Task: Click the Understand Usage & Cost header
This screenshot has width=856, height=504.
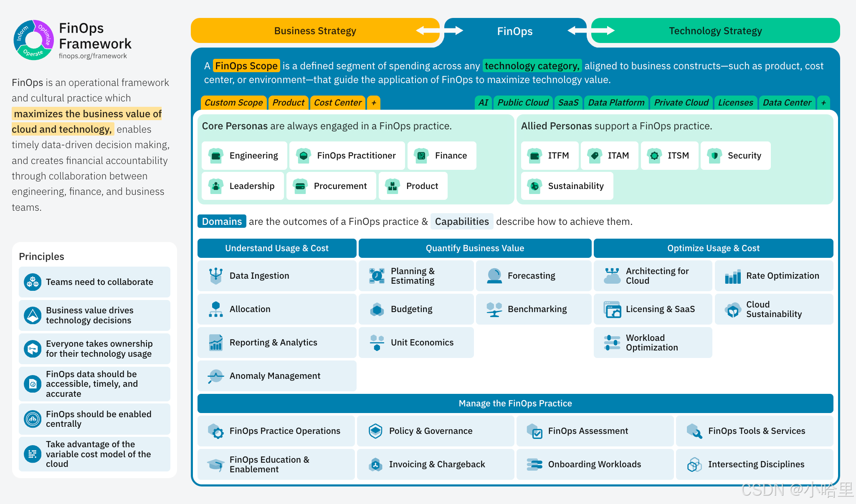Action: coord(276,248)
